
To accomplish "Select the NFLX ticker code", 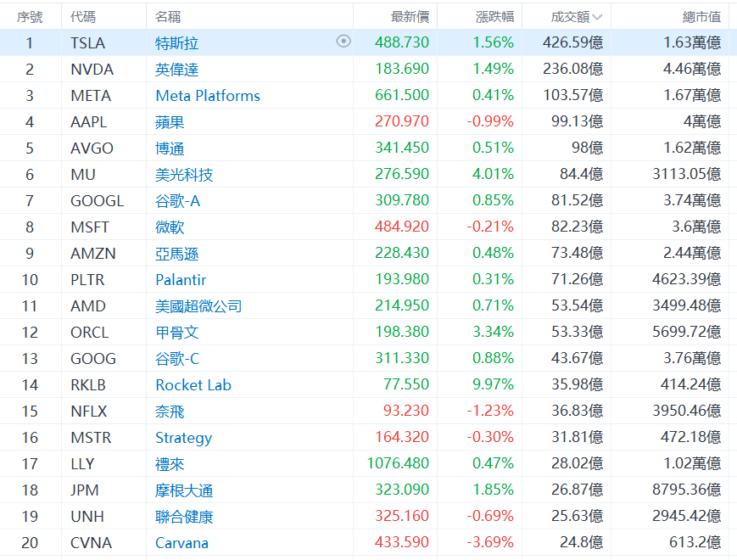I will [x=89, y=412].
